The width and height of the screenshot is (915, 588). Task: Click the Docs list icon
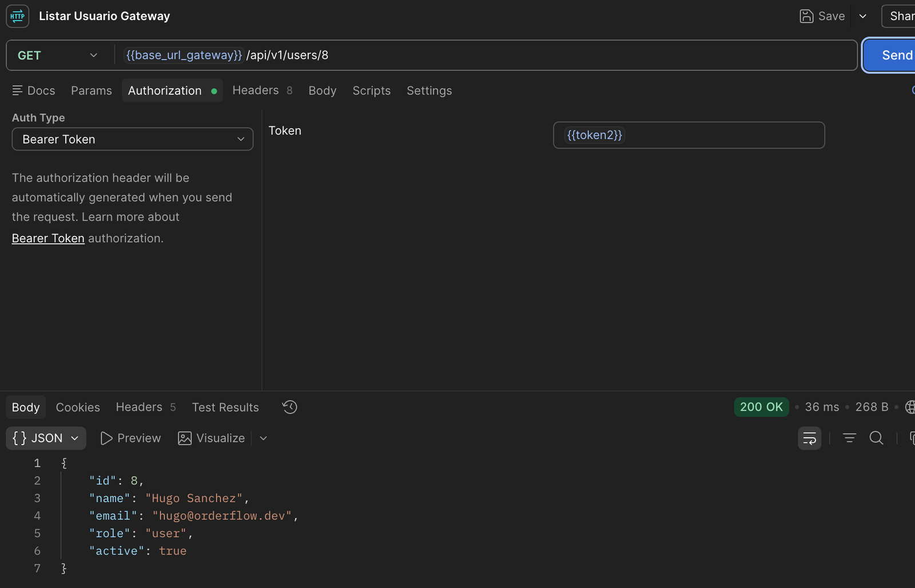point(17,90)
